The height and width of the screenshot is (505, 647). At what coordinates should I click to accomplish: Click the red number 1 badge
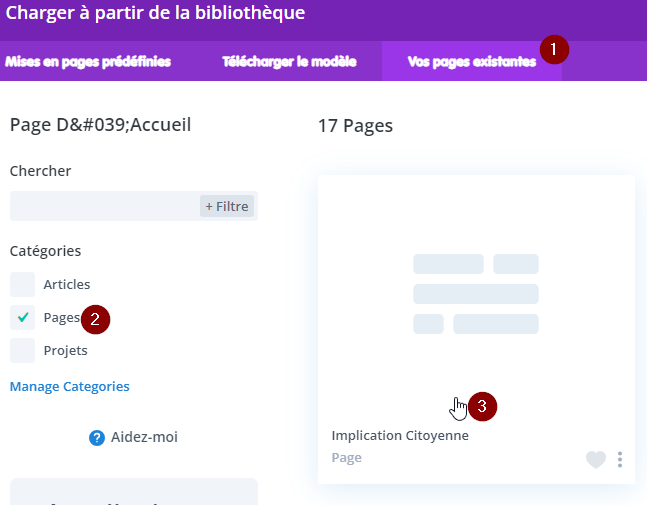[554, 48]
